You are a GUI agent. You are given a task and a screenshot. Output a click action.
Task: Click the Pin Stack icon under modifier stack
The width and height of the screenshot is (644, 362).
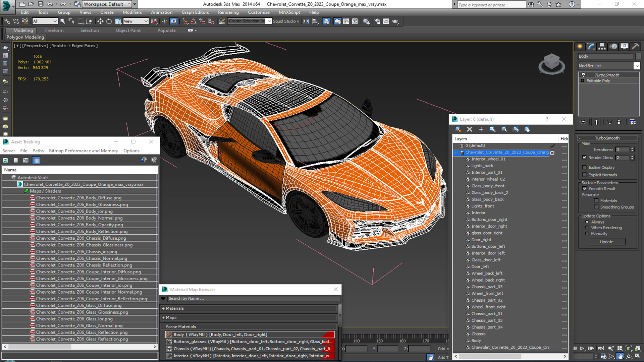pos(583,122)
